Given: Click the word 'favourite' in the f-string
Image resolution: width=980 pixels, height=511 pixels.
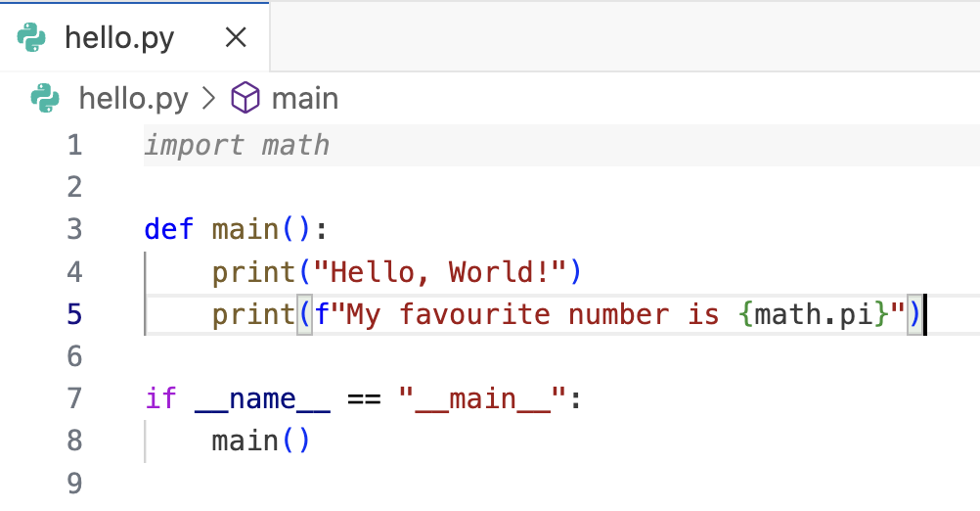Looking at the screenshot, I should [474, 314].
